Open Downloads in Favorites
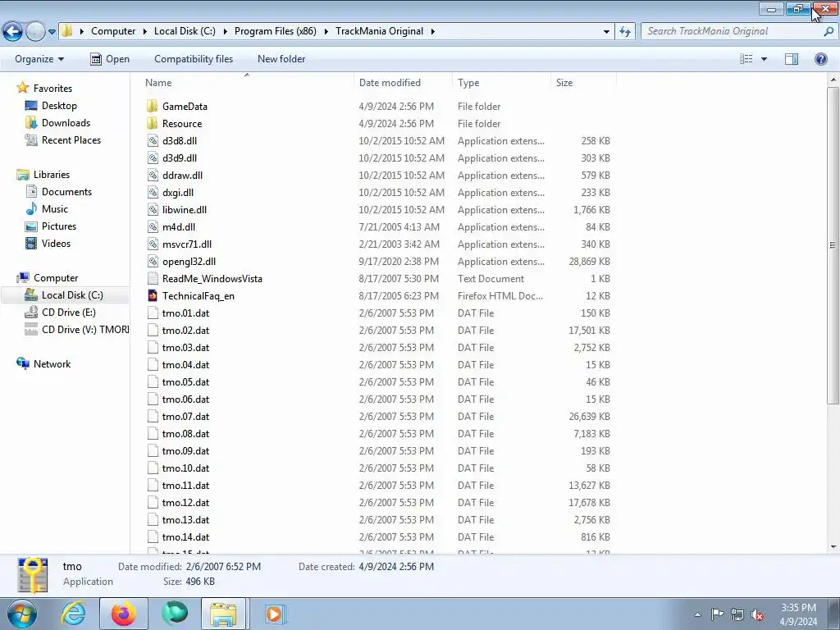 (66, 123)
